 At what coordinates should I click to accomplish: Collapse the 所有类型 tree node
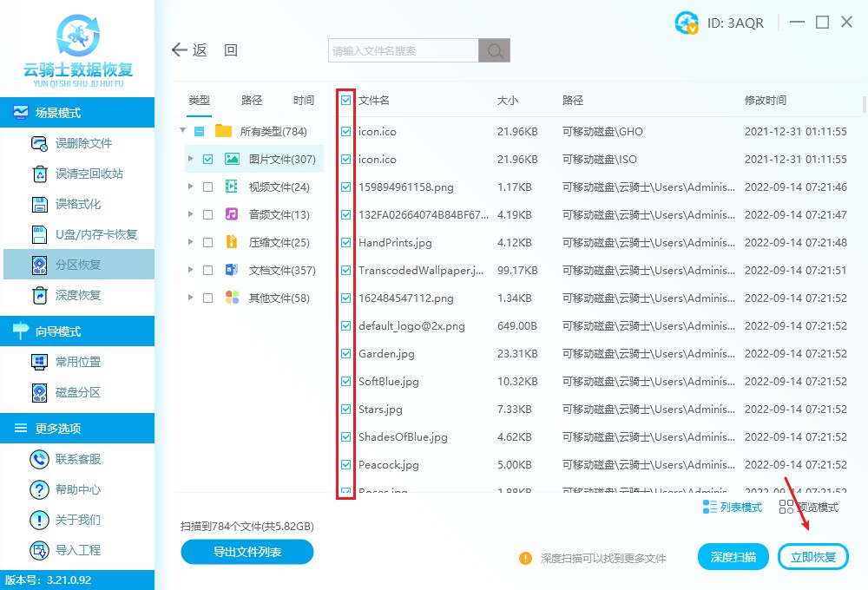182,130
